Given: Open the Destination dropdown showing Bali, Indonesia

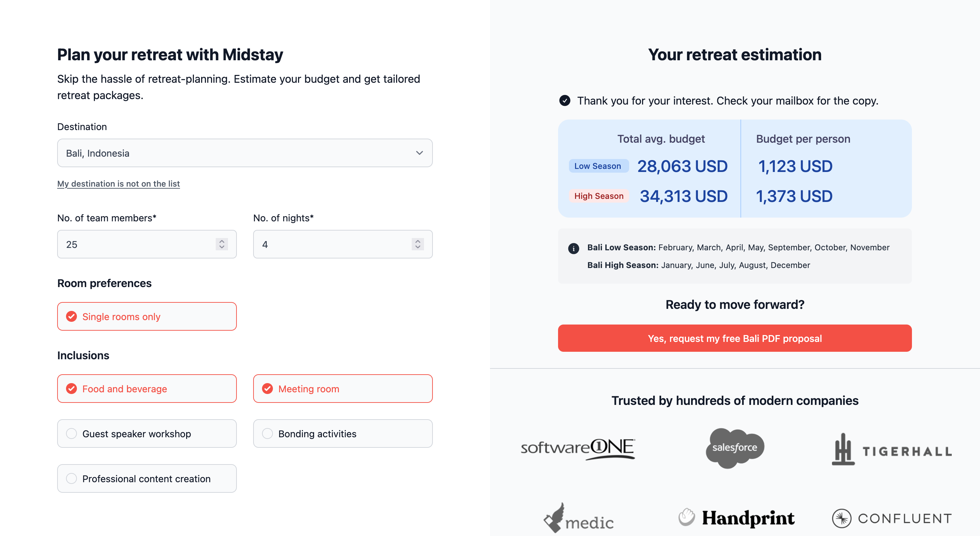Looking at the screenshot, I should (x=245, y=153).
